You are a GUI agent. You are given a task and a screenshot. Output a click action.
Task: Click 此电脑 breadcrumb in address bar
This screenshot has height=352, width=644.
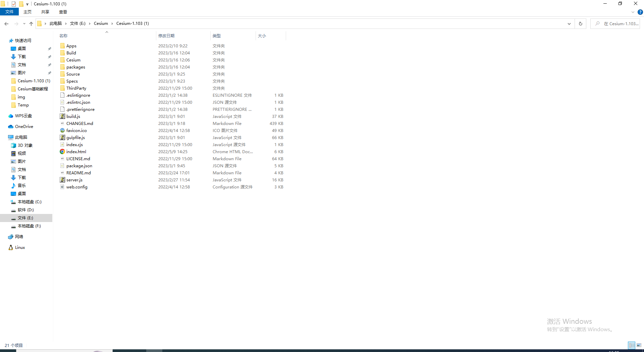56,24
